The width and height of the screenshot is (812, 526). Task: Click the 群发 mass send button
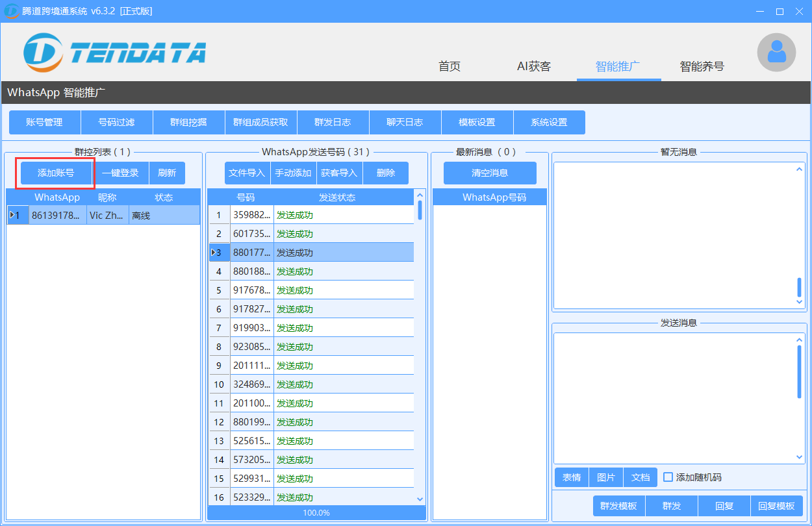(x=671, y=505)
